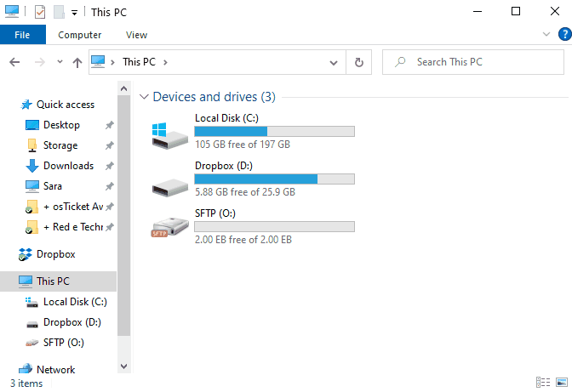The image size is (572, 392).
Task: Refresh the This PC view
Action: 359,62
